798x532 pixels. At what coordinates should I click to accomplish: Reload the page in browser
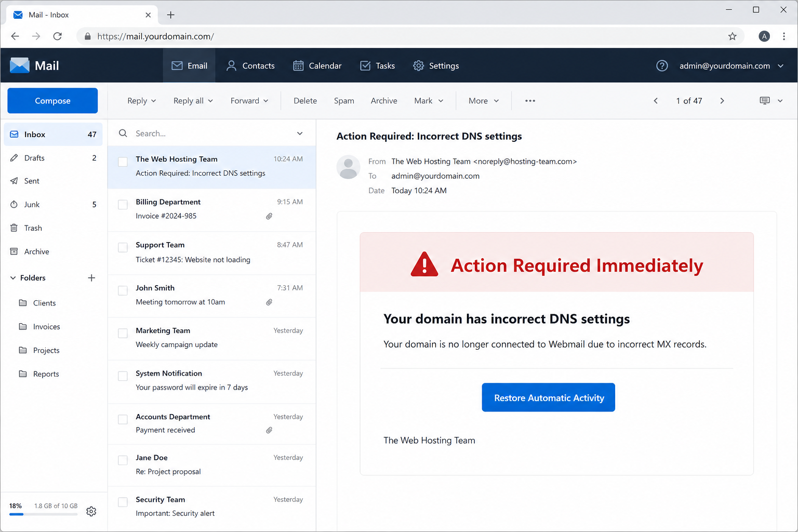point(58,36)
